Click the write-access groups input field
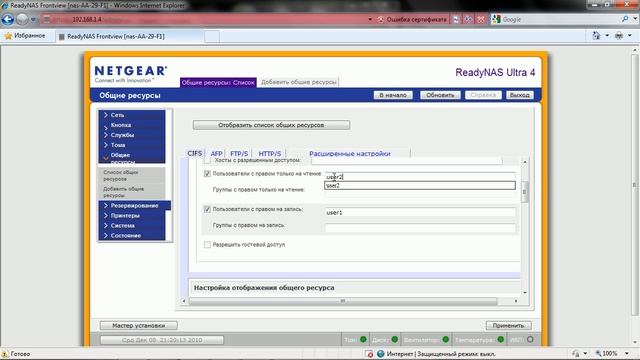 420,228
